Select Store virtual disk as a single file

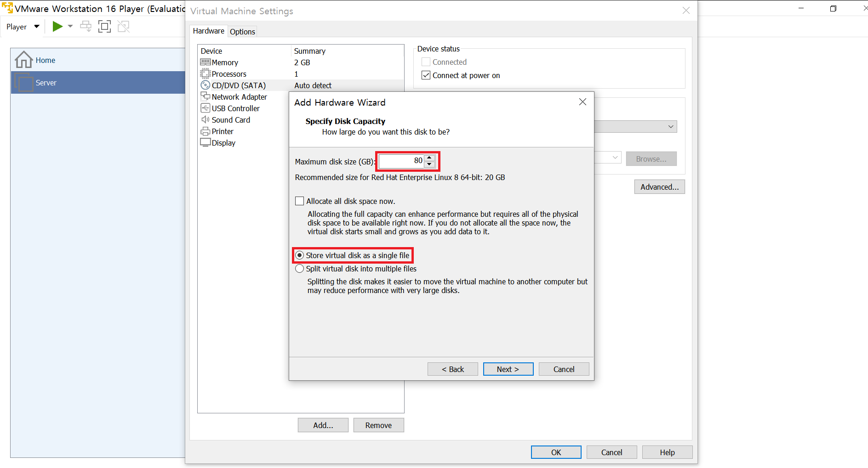(x=300, y=255)
